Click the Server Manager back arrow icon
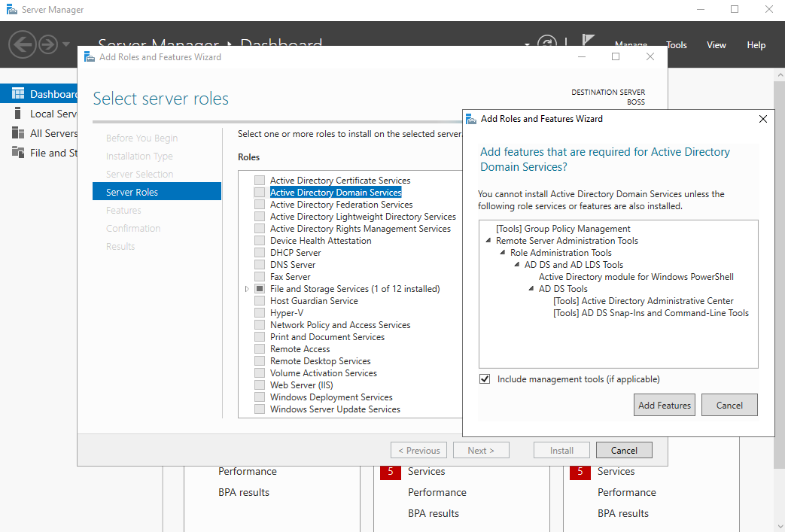This screenshot has width=785, height=532. (x=23, y=44)
